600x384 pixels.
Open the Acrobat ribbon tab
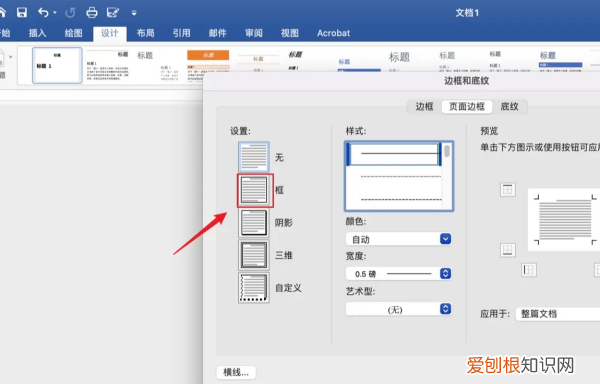333,33
